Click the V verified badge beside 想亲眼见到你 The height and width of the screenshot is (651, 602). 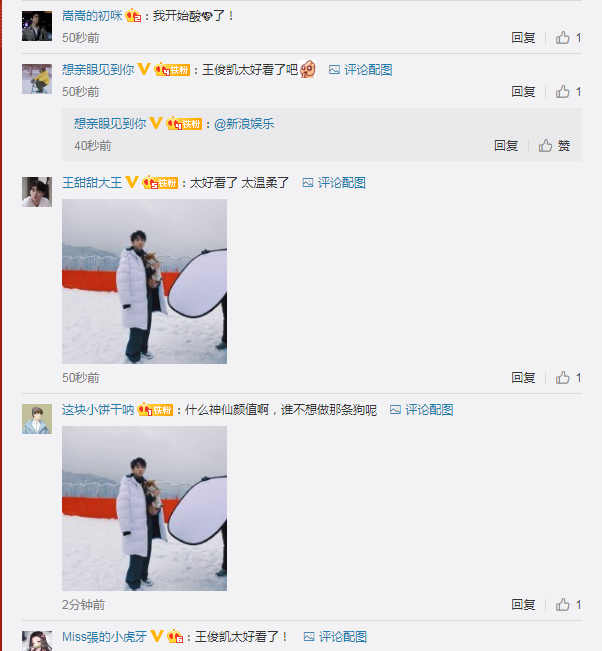point(144,69)
